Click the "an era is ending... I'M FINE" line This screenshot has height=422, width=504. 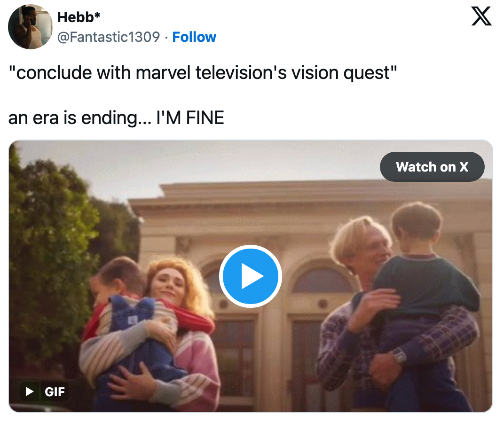116,117
